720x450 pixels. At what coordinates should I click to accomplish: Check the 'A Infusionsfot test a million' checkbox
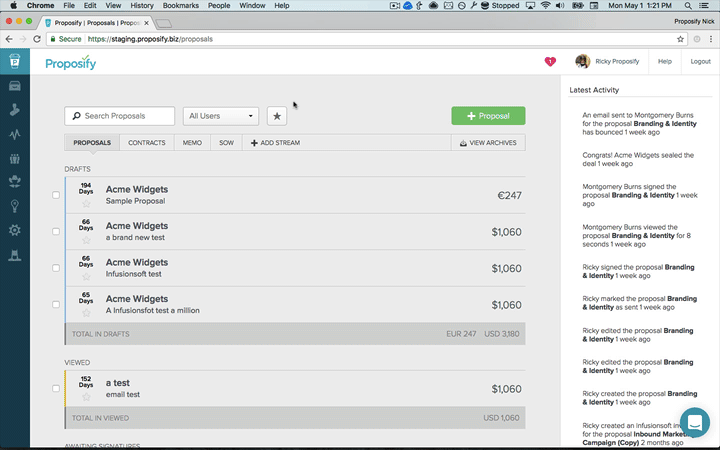[56, 304]
